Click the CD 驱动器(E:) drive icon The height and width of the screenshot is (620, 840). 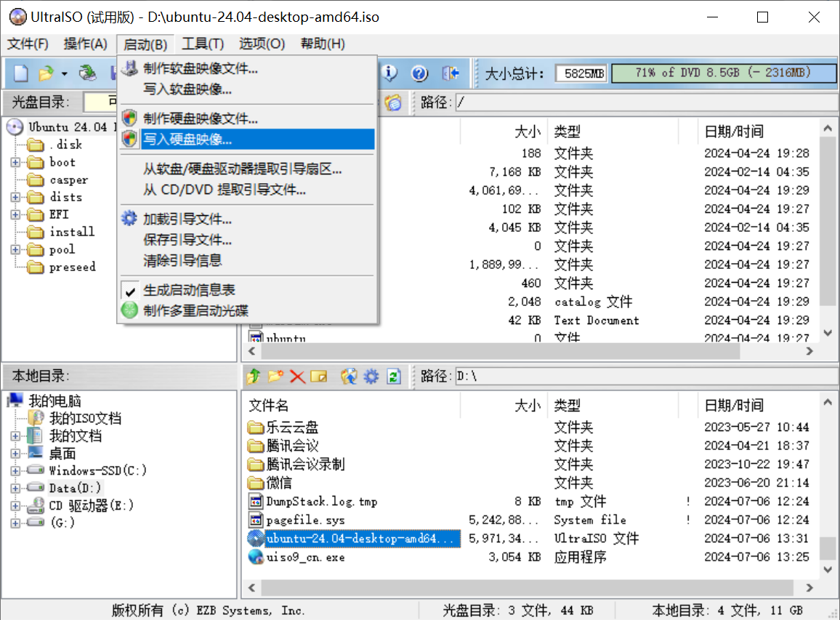point(36,504)
